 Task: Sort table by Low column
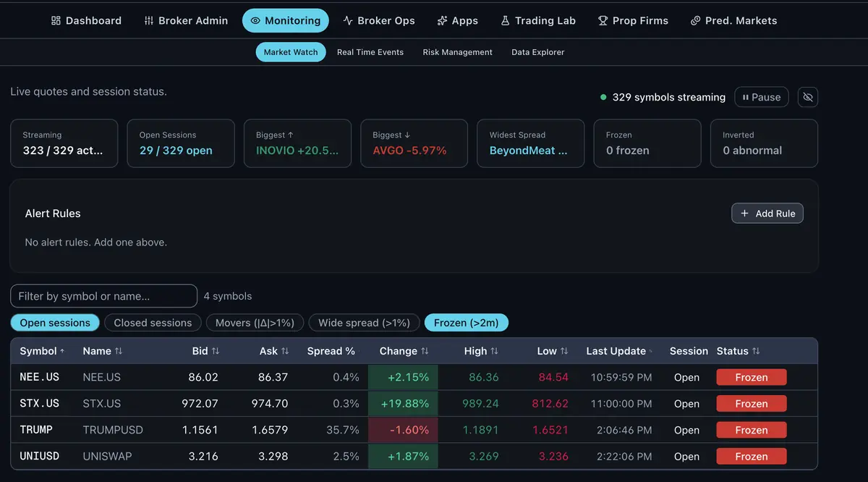[553, 351]
